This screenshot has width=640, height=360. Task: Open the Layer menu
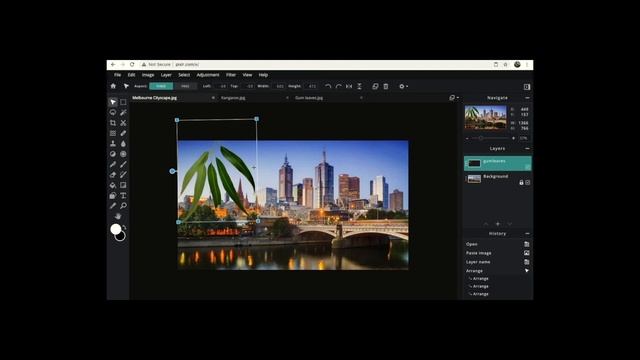[x=166, y=75]
